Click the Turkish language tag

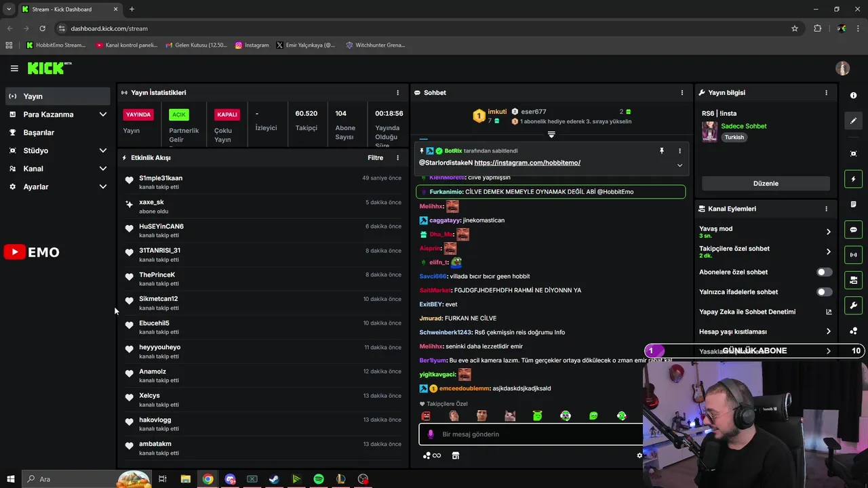(x=734, y=138)
